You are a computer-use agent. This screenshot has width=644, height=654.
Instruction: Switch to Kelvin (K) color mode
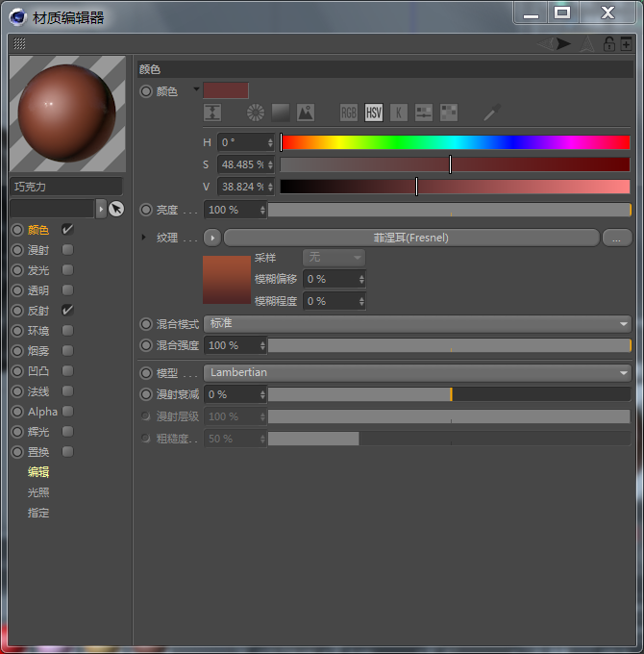pos(398,113)
